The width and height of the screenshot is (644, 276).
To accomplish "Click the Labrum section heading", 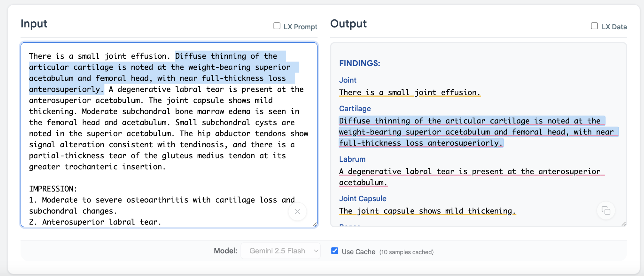I will tap(352, 159).
